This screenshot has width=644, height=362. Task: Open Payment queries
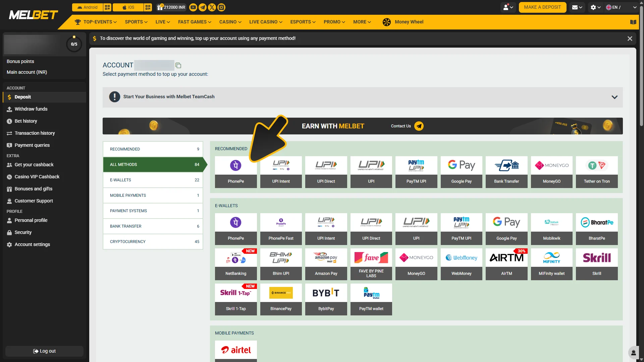click(44, 145)
